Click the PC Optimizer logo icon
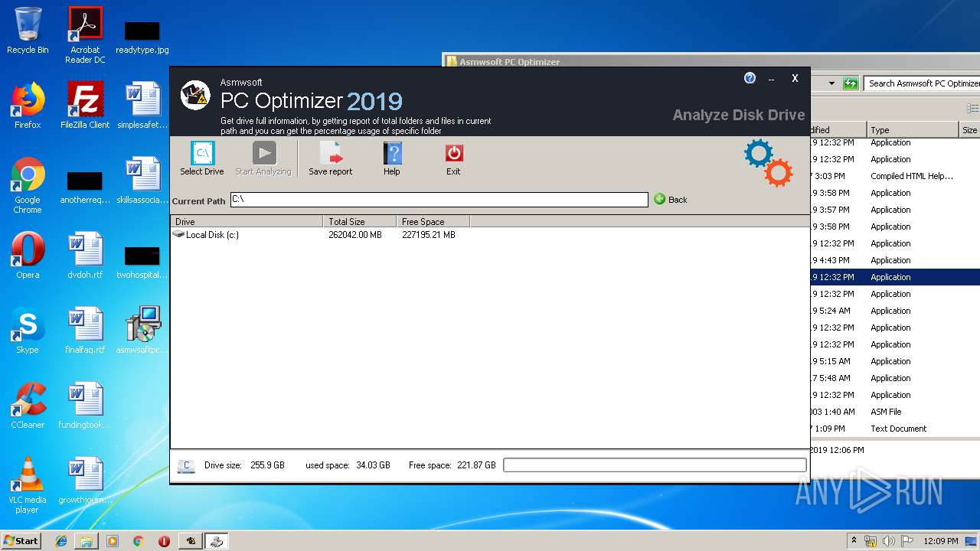The image size is (980, 551). (195, 96)
